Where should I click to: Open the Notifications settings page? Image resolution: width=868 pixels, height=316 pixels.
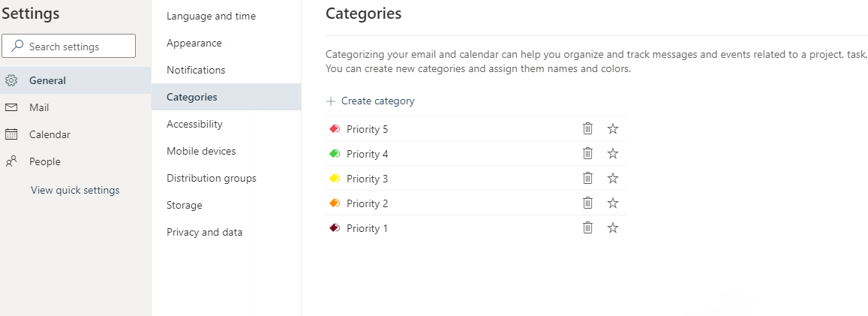pos(196,70)
